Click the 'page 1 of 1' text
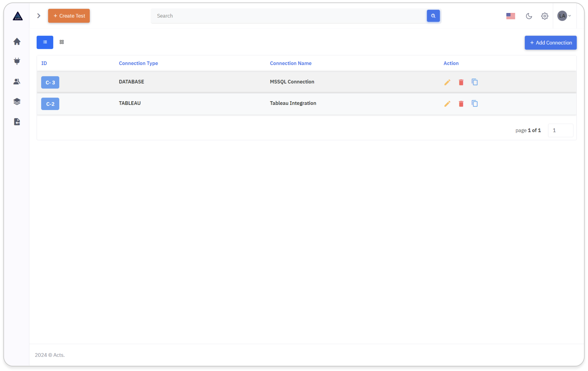The image size is (588, 371). click(x=528, y=130)
